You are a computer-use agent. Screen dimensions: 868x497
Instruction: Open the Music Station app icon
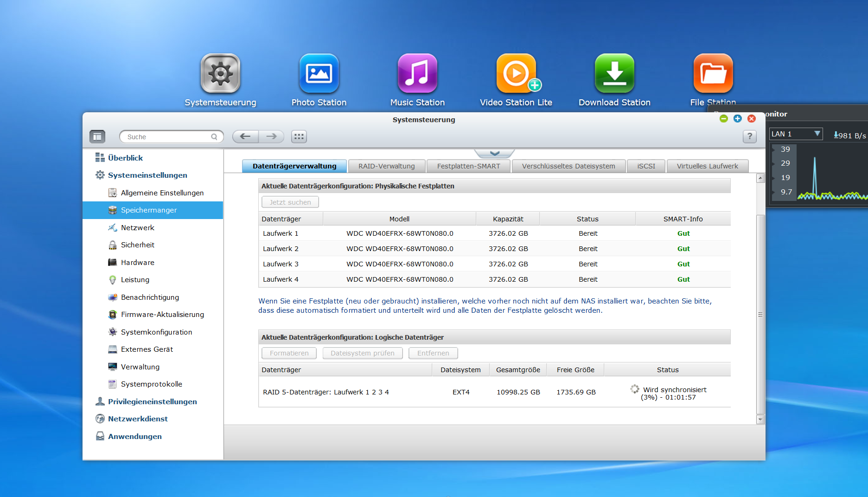point(417,73)
